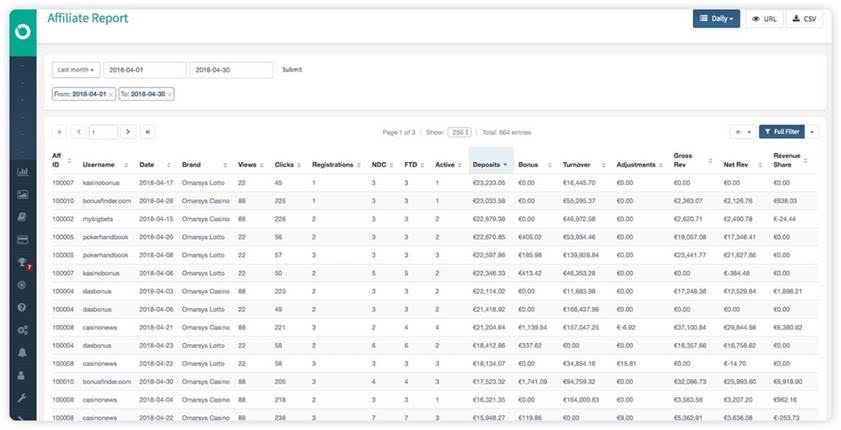
Task: Select deposits value €23,233.05
Action: [489, 183]
